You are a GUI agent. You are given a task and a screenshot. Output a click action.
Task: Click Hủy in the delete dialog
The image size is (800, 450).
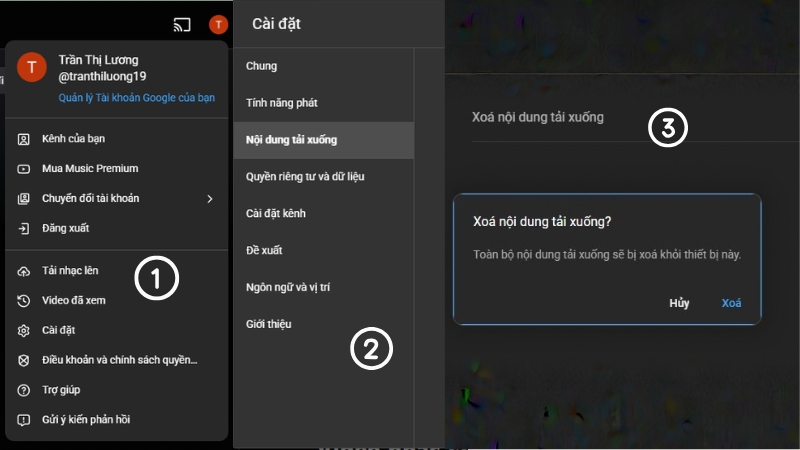pos(679,303)
